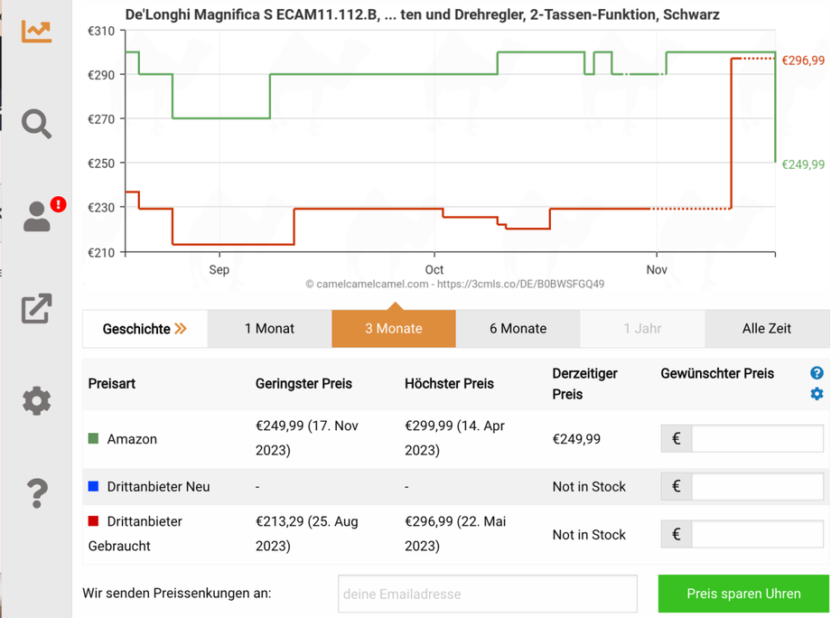The width and height of the screenshot is (840, 618).
Task: Click the Gewünschter Preis column header
Action: [x=717, y=373]
